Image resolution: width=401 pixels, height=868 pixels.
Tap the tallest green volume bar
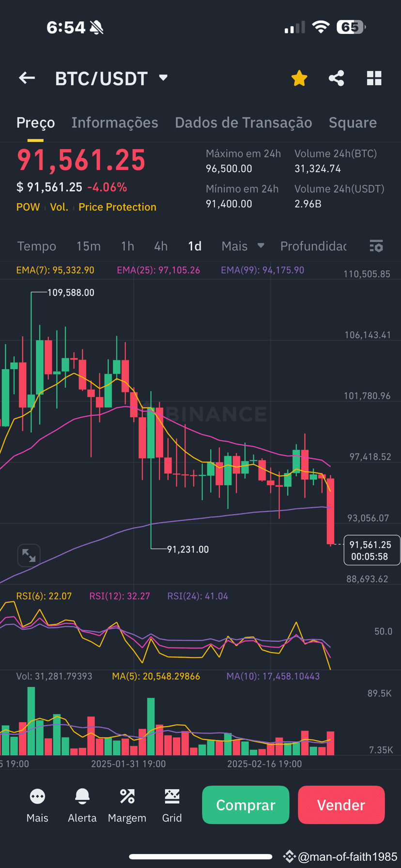tap(31, 721)
